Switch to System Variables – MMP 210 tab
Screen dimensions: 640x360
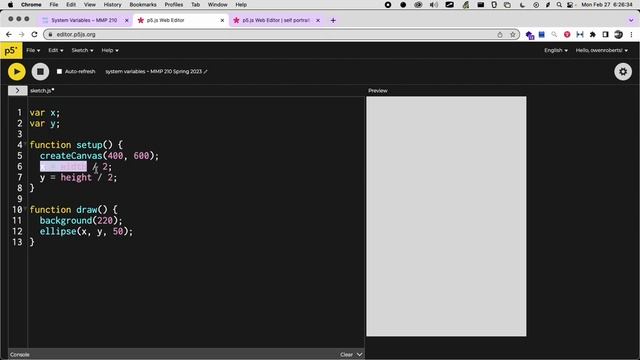coord(84,20)
